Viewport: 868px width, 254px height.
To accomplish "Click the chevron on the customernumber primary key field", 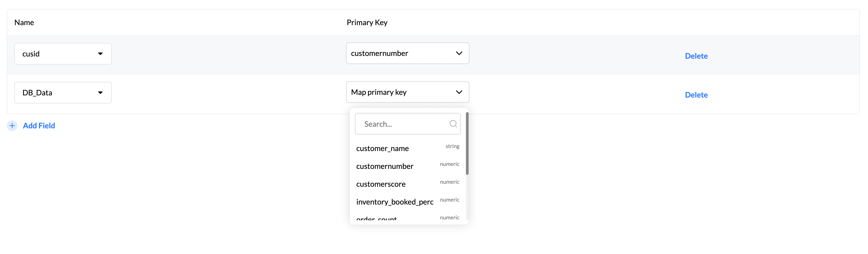I will click(459, 53).
